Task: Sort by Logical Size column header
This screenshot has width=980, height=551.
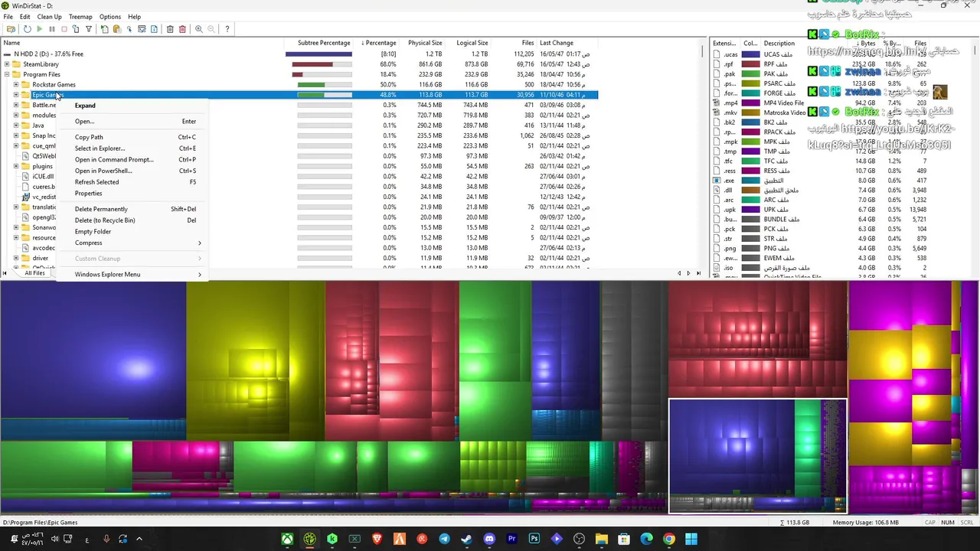Action: click(472, 43)
